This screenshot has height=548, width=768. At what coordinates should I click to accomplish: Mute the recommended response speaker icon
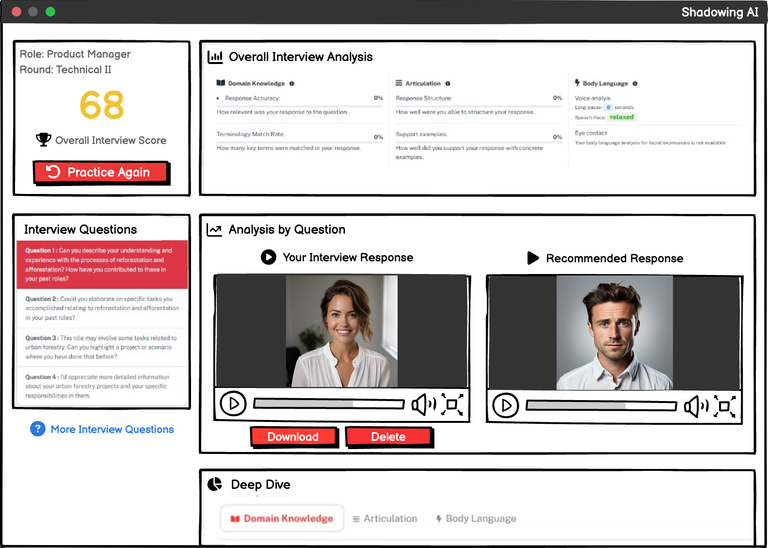pyautogui.click(x=696, y=406)
